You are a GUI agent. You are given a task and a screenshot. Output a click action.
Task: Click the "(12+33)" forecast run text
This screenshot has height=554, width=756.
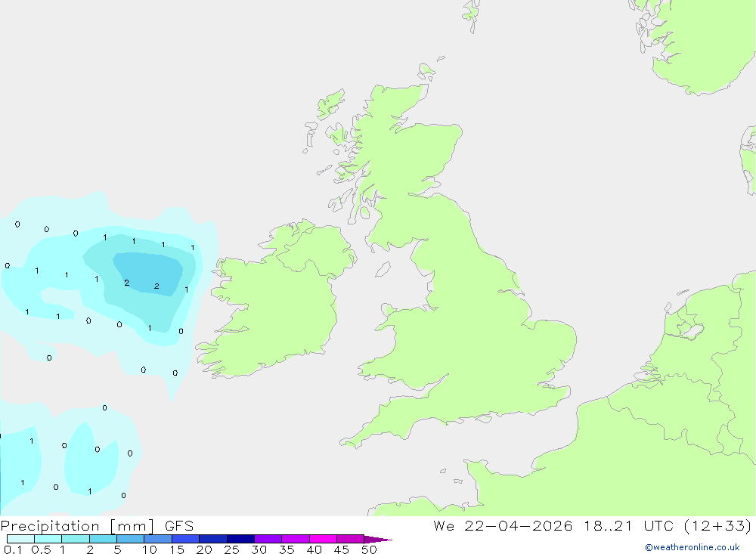pos(718,526)
